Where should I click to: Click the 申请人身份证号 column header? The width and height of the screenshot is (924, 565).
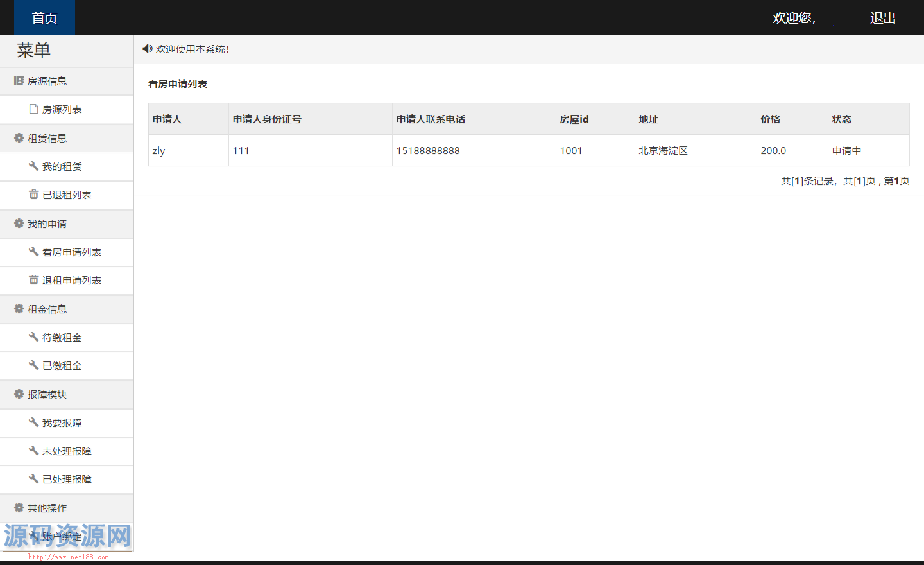[x=311, y=119]
